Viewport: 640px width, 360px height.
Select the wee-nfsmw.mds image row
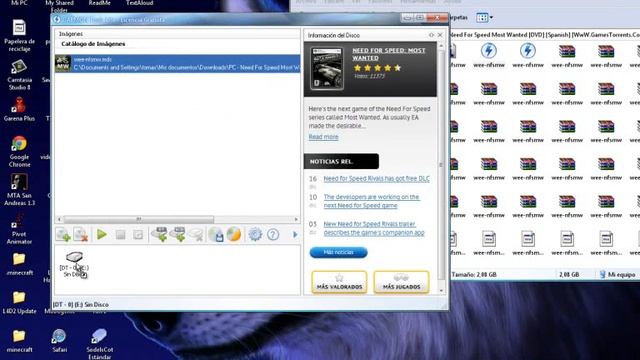click(x=178, y=64)
